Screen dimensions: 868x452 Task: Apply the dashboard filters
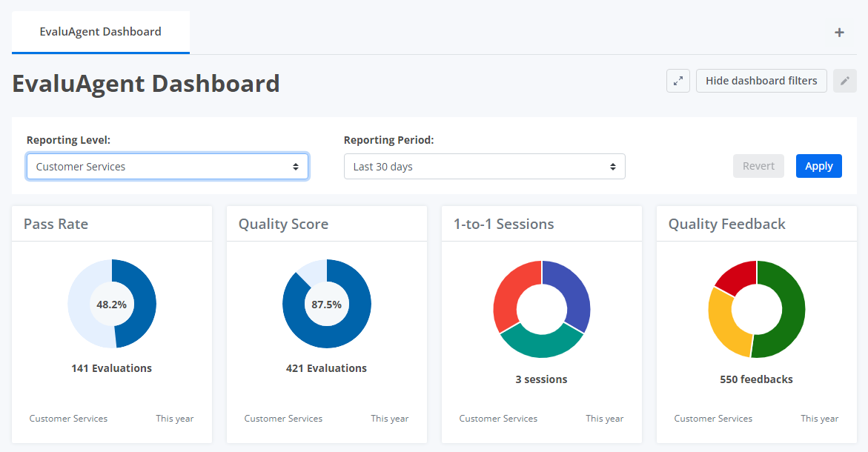[x=819, y=166]
